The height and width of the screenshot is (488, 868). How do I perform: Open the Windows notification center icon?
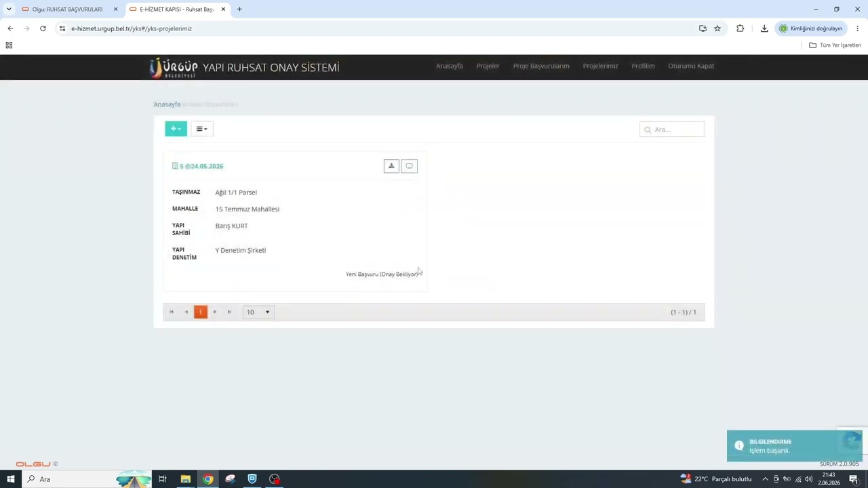tap(854, 479)
